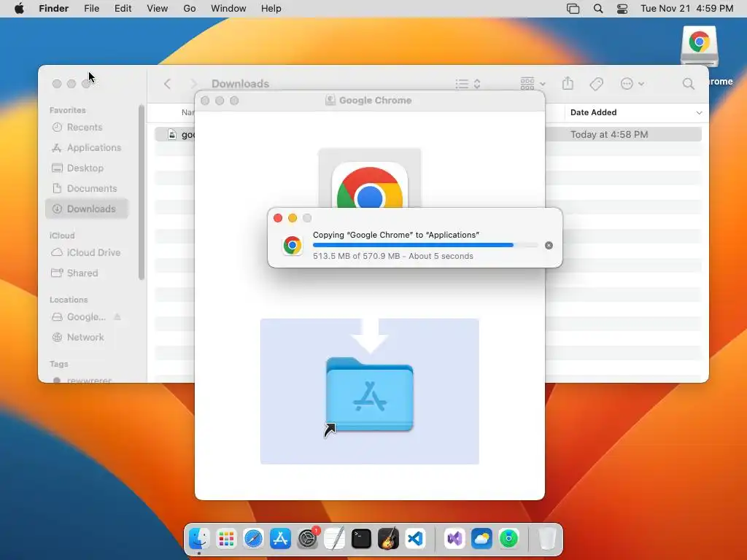Minimize the copy progress dialog
This screenshot has width=747, height=560.
pos(293,218)
